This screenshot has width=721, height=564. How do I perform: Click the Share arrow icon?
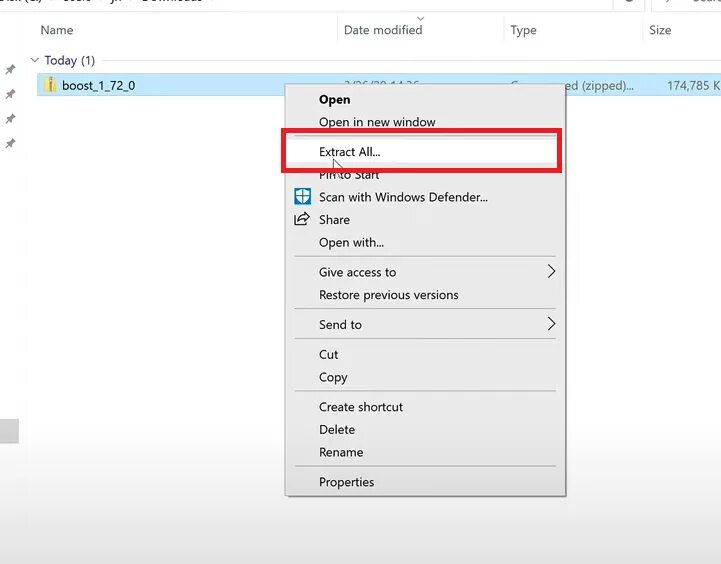[302, 219]
